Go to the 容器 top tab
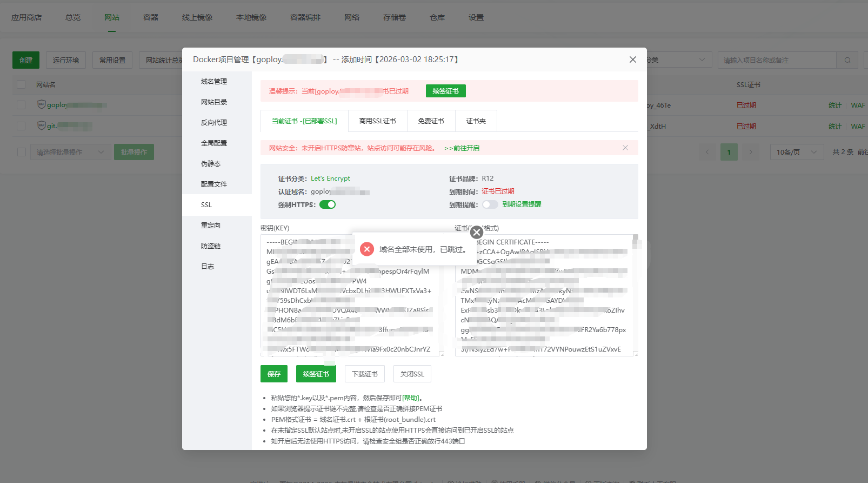 151,17
